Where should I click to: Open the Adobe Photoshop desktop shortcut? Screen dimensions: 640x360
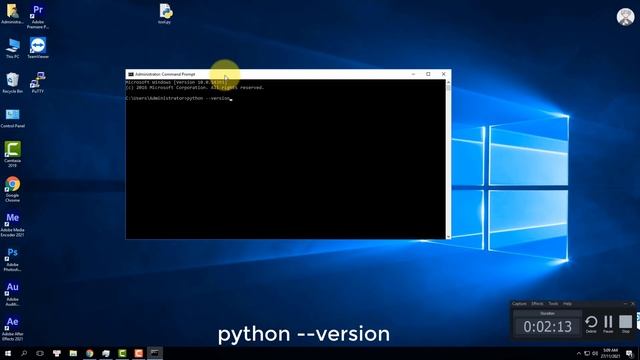click(12, 259)
